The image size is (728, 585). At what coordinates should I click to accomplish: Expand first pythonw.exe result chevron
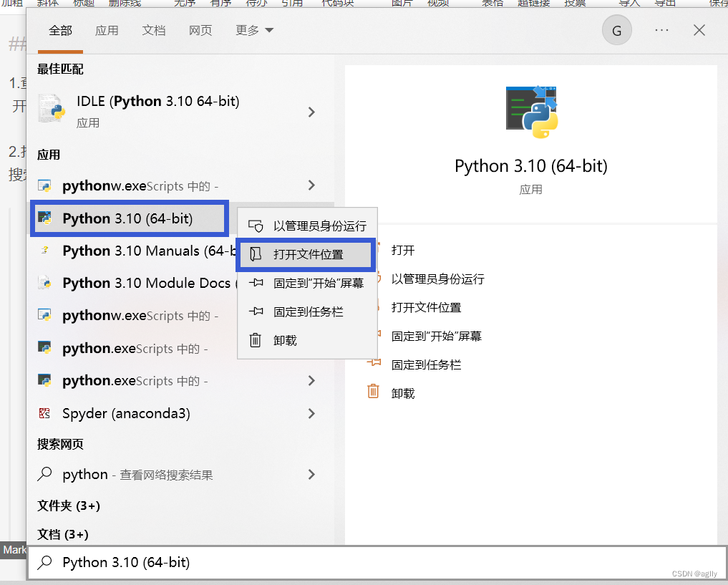(x=311, y=185)
